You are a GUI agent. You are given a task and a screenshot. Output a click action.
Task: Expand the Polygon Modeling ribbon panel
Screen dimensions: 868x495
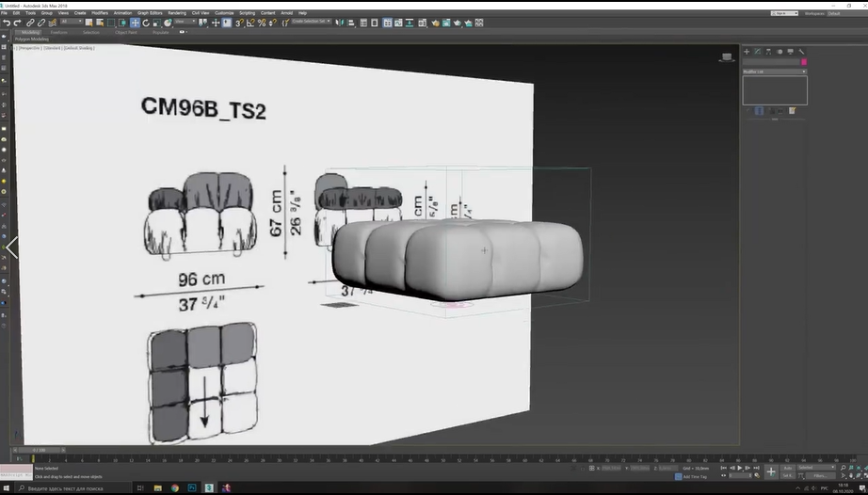[32, 40]
